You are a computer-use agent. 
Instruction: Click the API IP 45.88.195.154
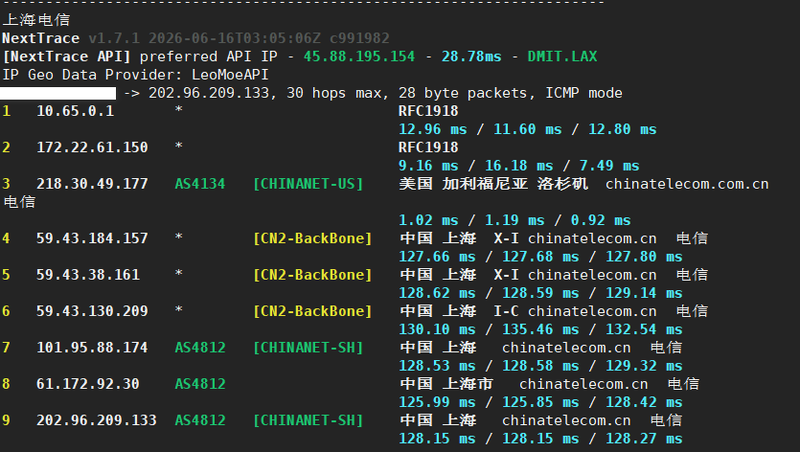[x=359, y=56]
